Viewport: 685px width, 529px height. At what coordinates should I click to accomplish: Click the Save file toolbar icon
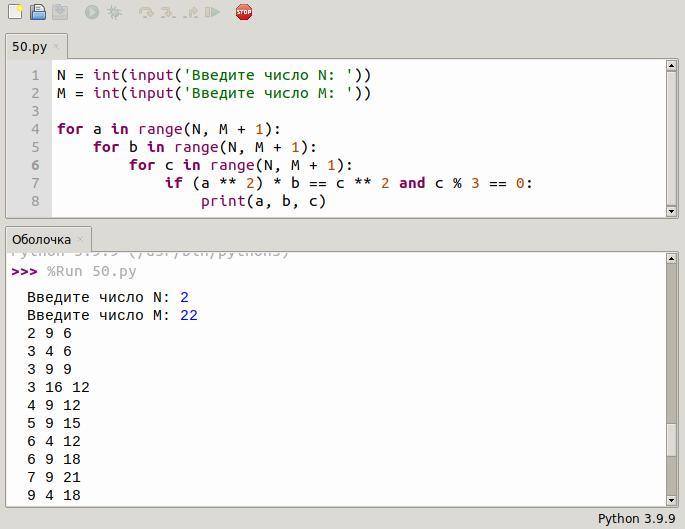[60, 13]
